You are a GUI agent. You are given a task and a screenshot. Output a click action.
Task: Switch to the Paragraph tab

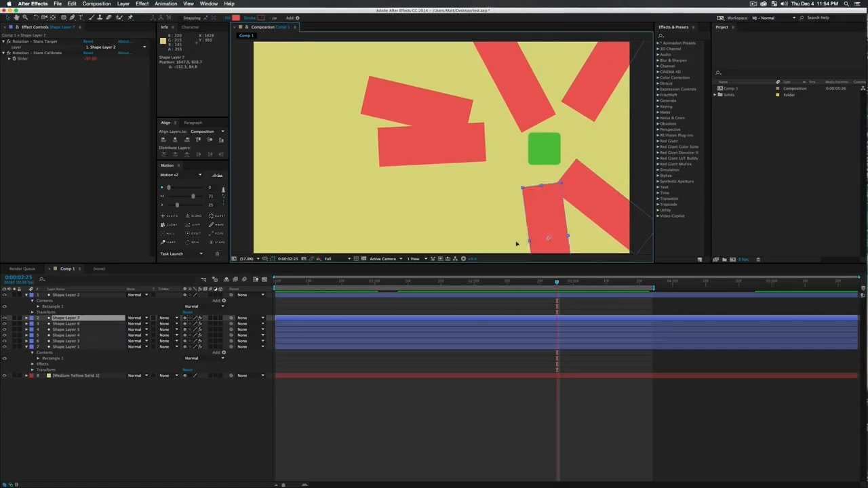point(193,123)
